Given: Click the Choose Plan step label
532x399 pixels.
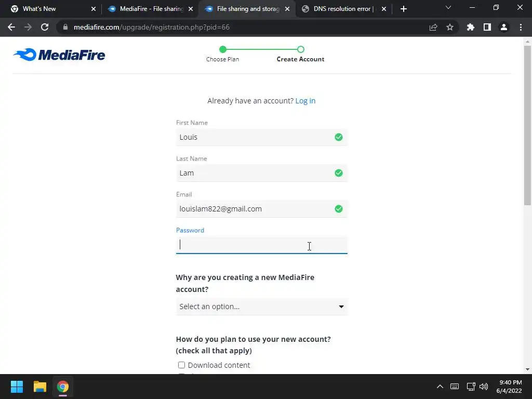Looking at the screenshot, I should click(222, 59).
